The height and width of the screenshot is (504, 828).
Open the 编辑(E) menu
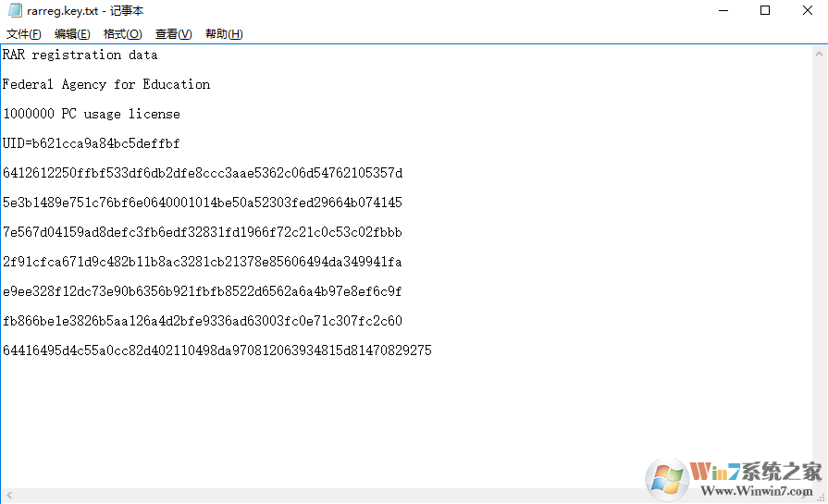tap(72, 34)
